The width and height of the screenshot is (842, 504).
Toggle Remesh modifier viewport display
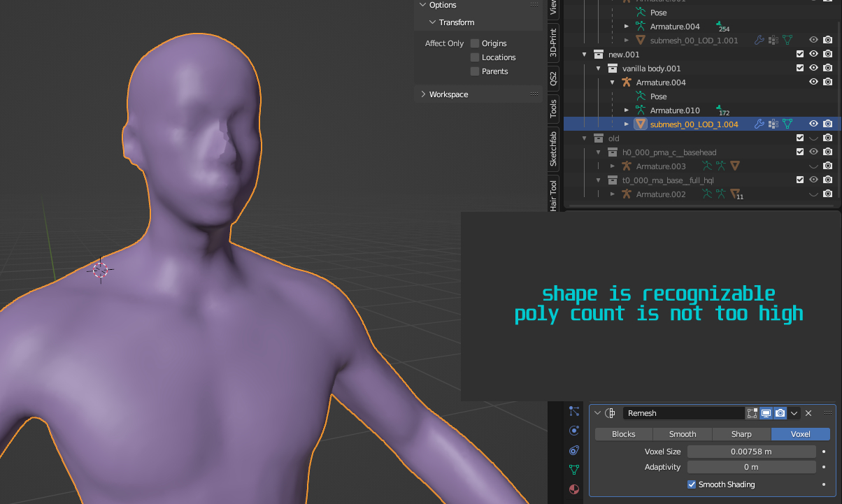tap(766, 413)
